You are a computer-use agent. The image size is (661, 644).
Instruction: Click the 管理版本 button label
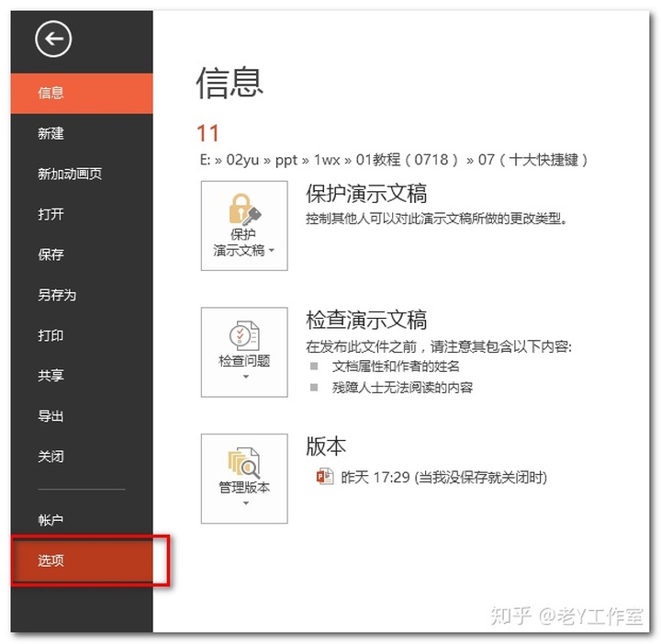[244, 488]
